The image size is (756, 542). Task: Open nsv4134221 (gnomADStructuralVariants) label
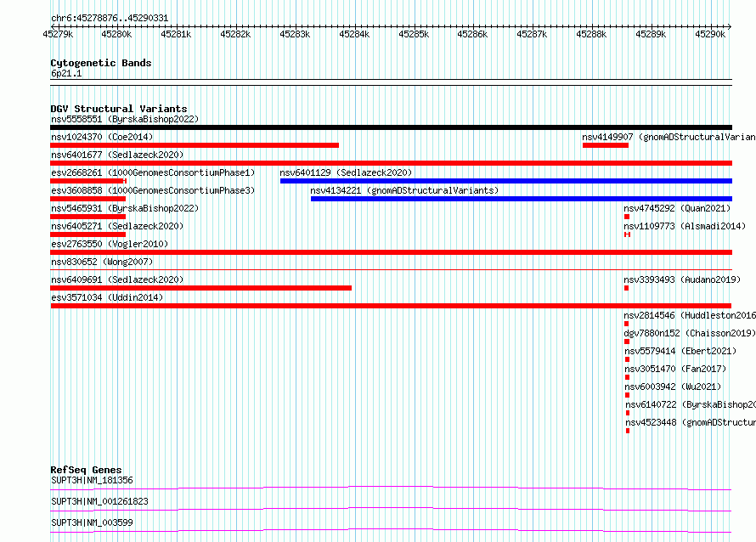[404, 190]
